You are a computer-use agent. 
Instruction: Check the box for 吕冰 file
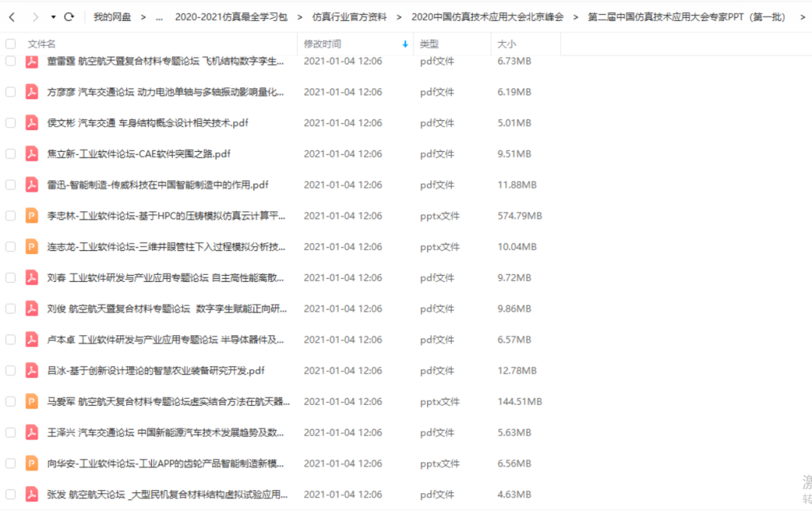click(x=11, y=370)
